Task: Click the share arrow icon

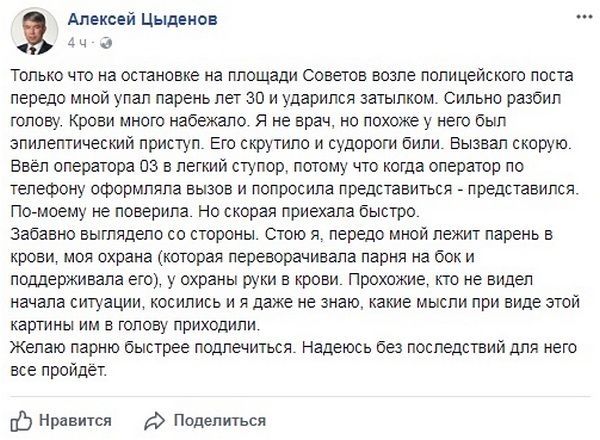Action: (154, 421)
